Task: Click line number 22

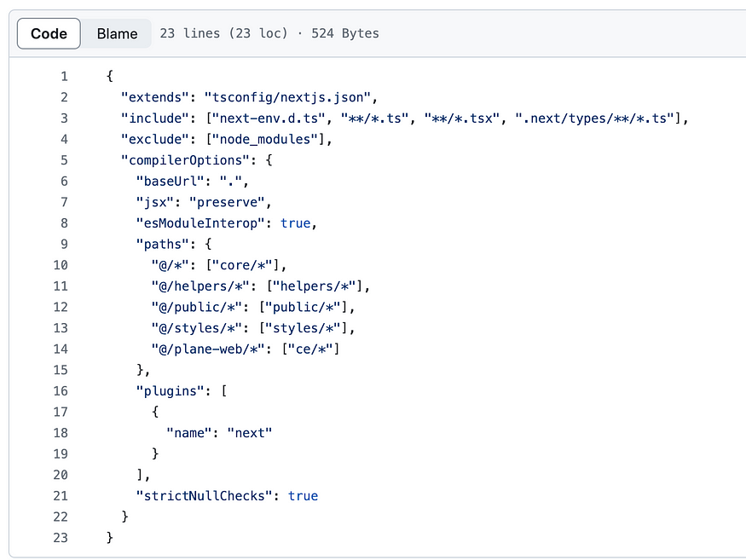Action: click(61, 517)
